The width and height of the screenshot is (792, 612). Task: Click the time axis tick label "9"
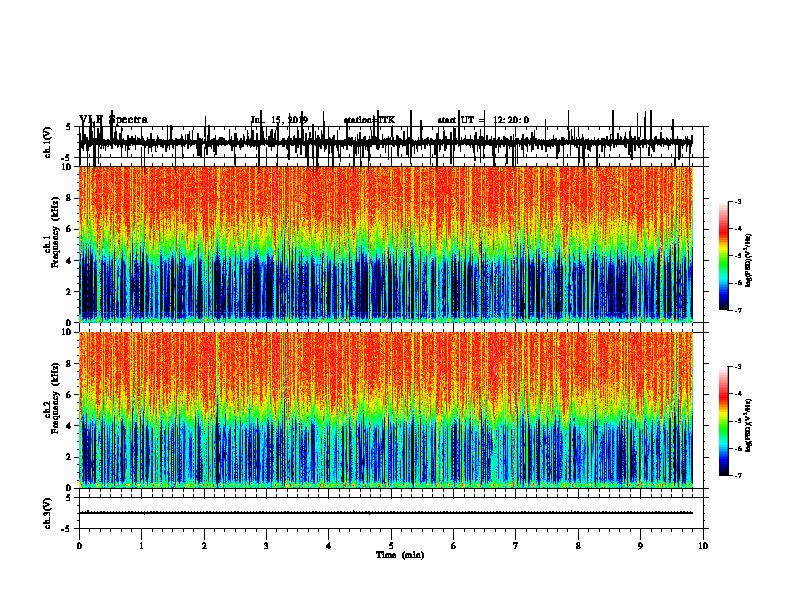point(640,546)
